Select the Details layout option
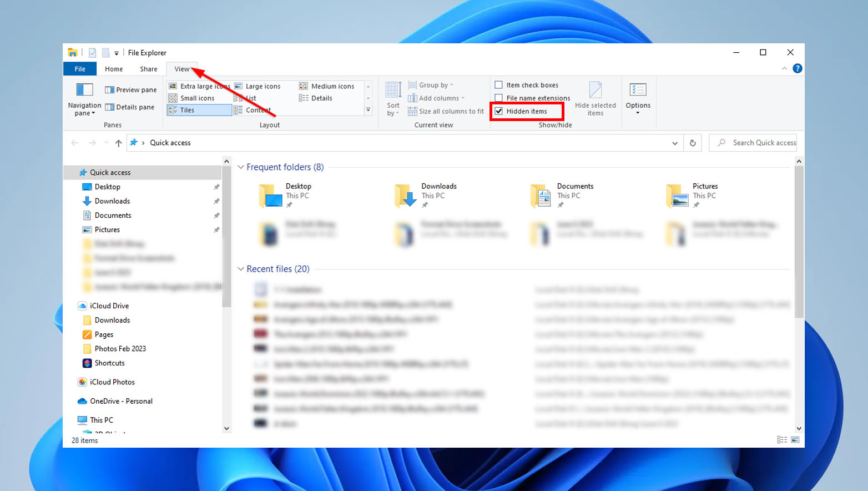 pos(320,98)
